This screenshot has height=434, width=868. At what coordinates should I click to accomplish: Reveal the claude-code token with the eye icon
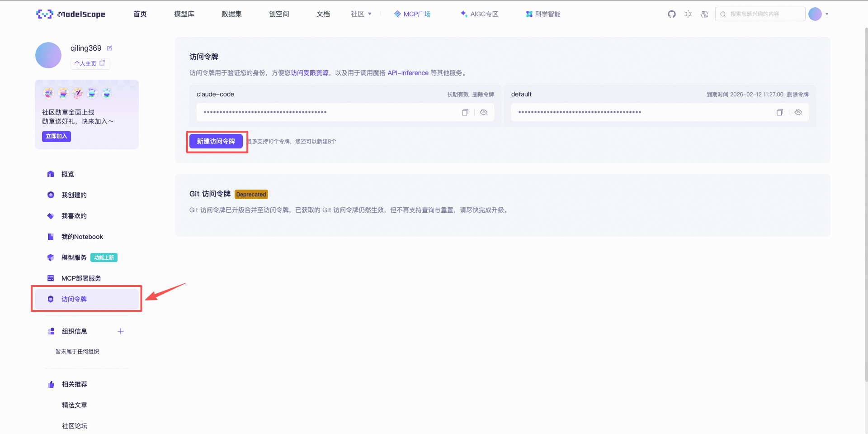[x=484, y=112]
